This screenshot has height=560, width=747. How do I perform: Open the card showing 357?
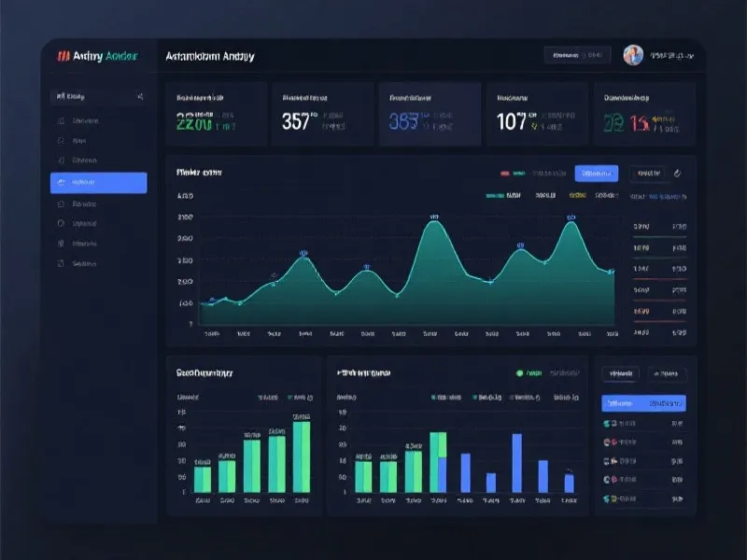click(x=322, y=114)
